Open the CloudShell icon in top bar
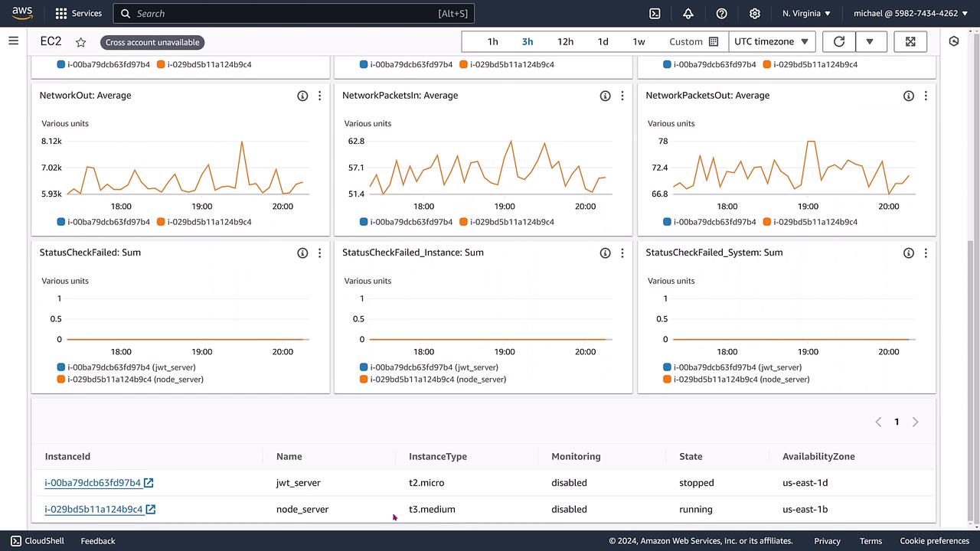Image resolution: width=980 pixels, height=551 pixels. click(x=655, y=14)
